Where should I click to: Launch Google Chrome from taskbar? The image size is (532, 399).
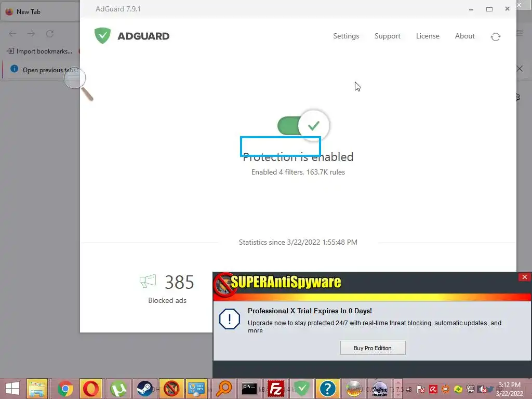tap(65, 389)
